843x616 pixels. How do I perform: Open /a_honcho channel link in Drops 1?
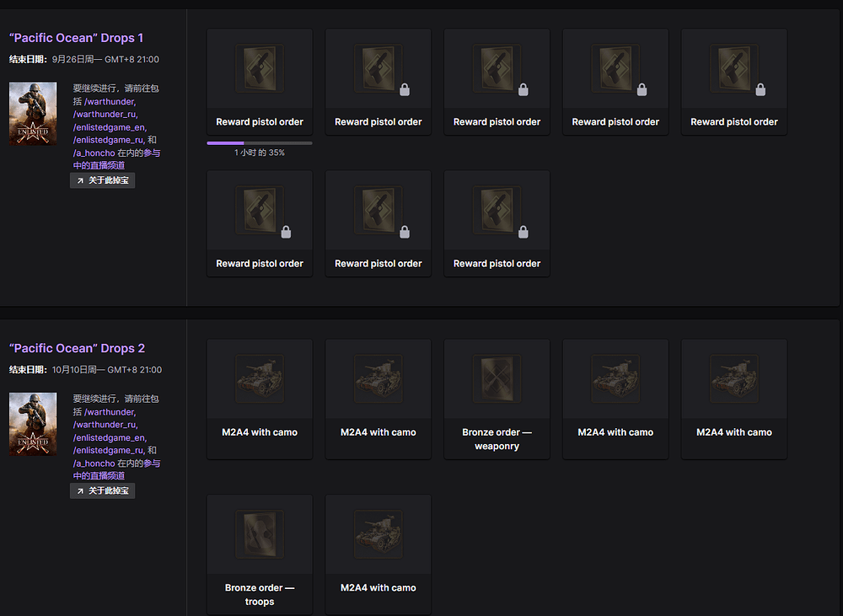94,153
